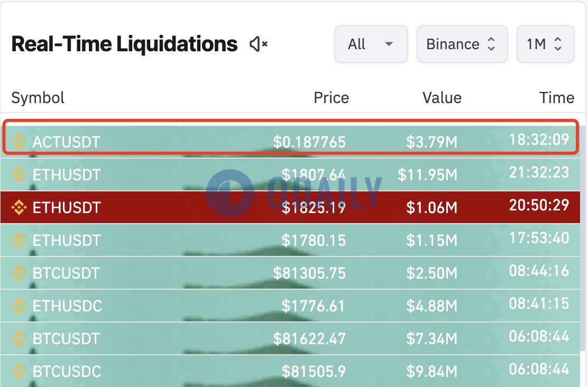The width and height of the screenshot is (588, 387).
Task: Click the 08:44:16 time cell
Action: 539,270
